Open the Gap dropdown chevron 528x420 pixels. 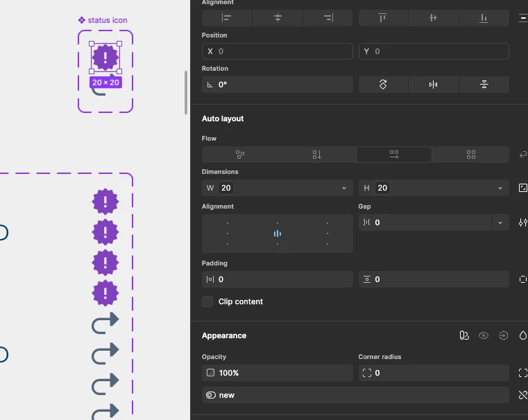(500, 222)
